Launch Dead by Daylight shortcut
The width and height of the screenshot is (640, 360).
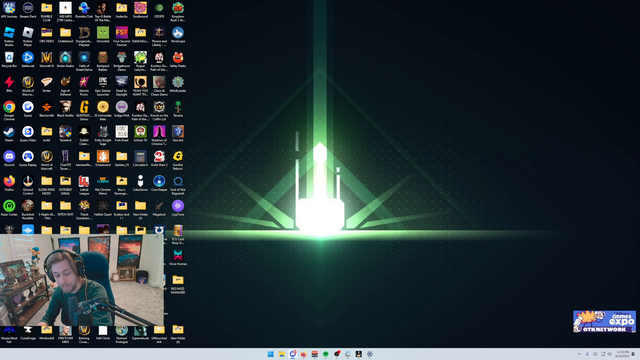[122, 86]
